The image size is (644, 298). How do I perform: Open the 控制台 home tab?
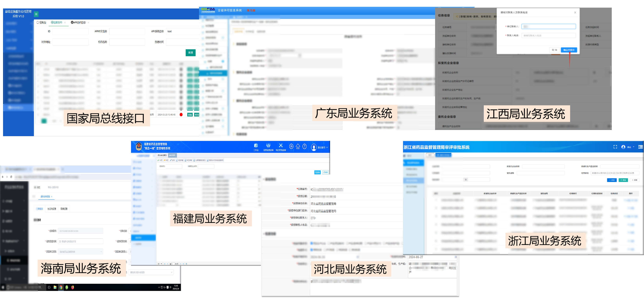pos(41,23)
